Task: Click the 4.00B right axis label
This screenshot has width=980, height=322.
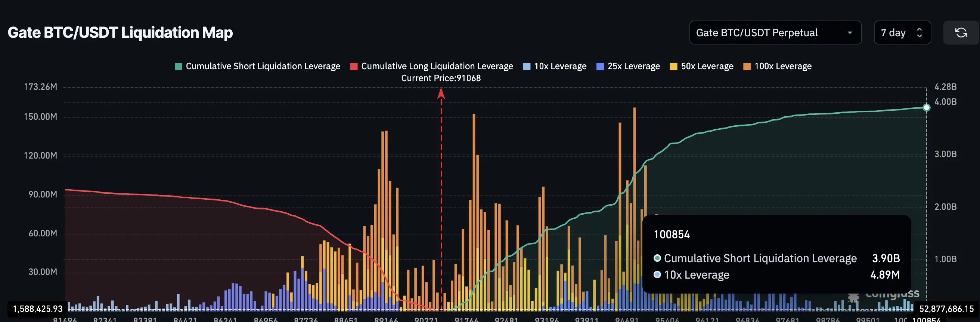Action: [x=945, y=102]
